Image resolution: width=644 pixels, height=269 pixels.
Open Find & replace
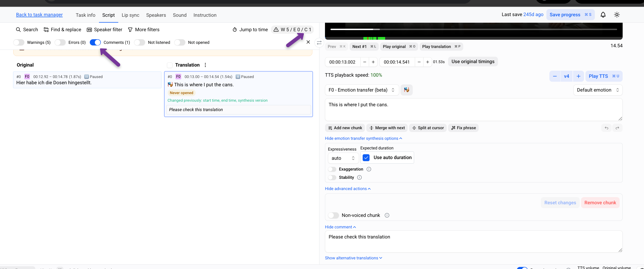pos(62,29)
